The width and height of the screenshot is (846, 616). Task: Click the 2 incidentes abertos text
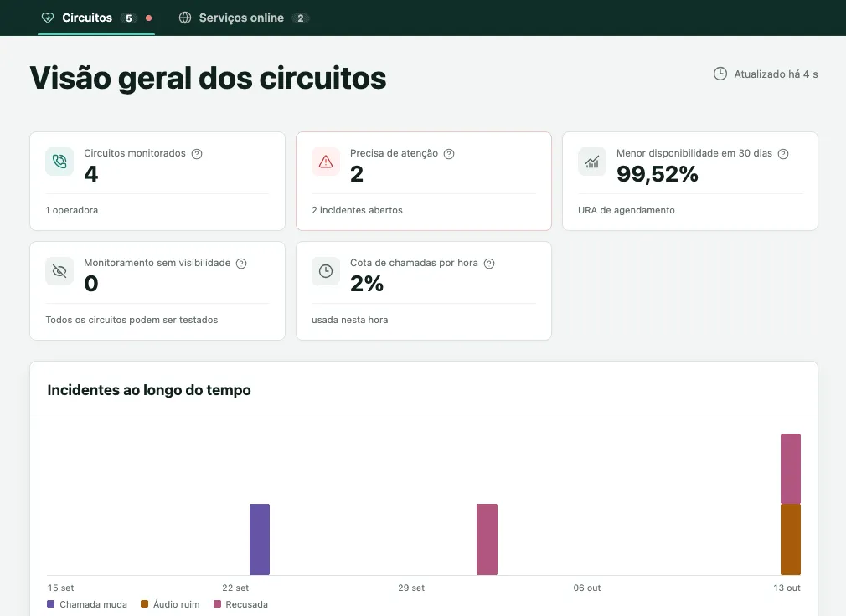(357, 210)
